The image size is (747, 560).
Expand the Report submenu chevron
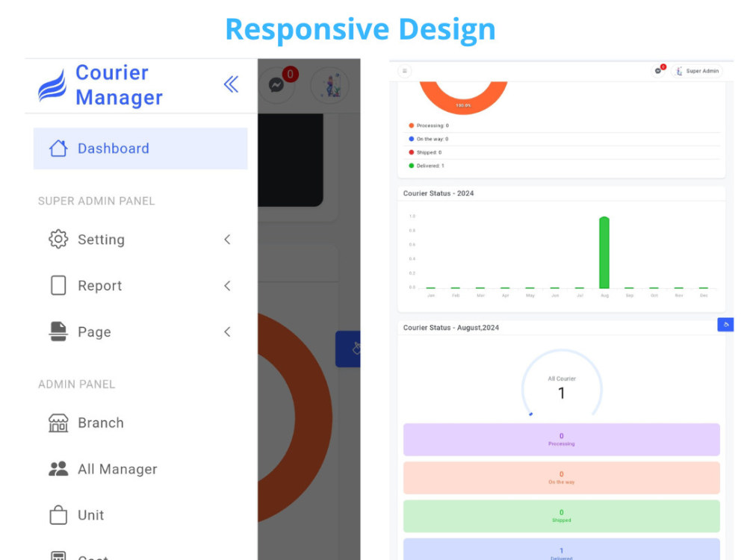coord(227,286)
